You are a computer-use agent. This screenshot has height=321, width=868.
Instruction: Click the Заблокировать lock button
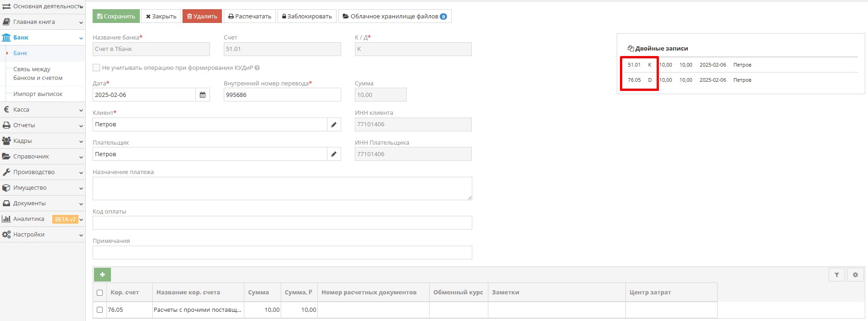[x=307, y=17]
